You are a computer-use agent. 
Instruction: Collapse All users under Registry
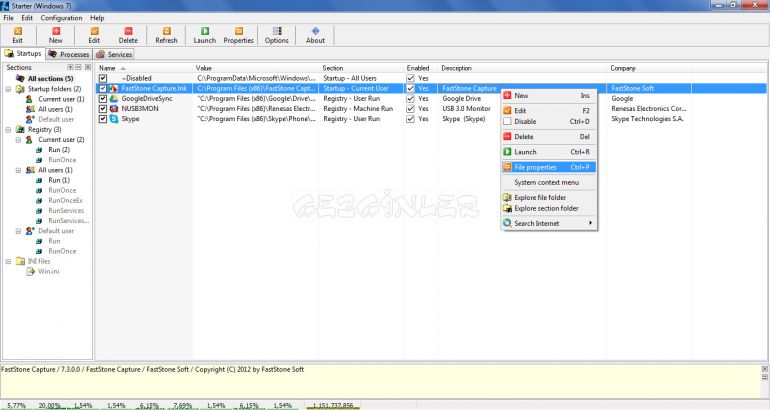click(x=18, y=170)
